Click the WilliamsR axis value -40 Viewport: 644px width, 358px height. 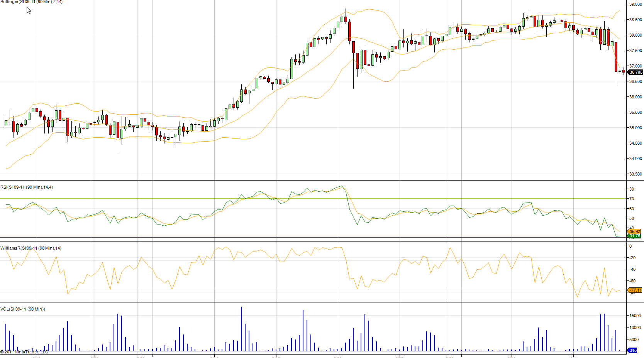click(632, 269)
